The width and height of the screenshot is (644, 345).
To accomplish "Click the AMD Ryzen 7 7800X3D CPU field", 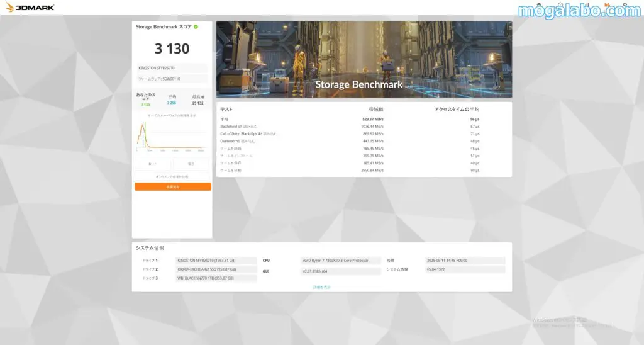I will (x=341, y=260).
